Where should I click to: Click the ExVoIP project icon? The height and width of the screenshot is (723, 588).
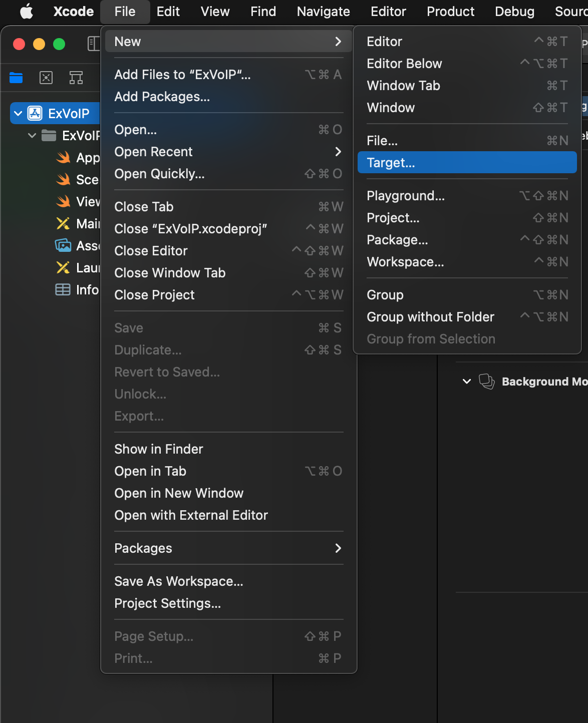(35, 114)
